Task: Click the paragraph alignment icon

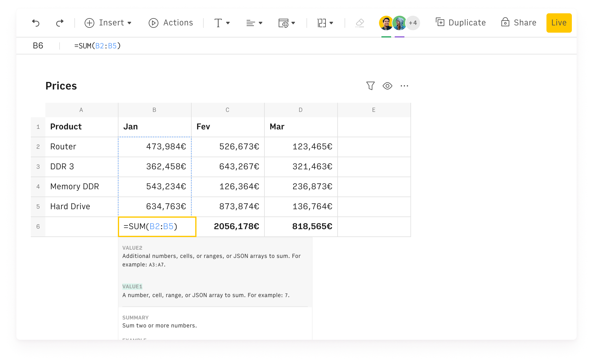Action: click(x=251, y=23)
